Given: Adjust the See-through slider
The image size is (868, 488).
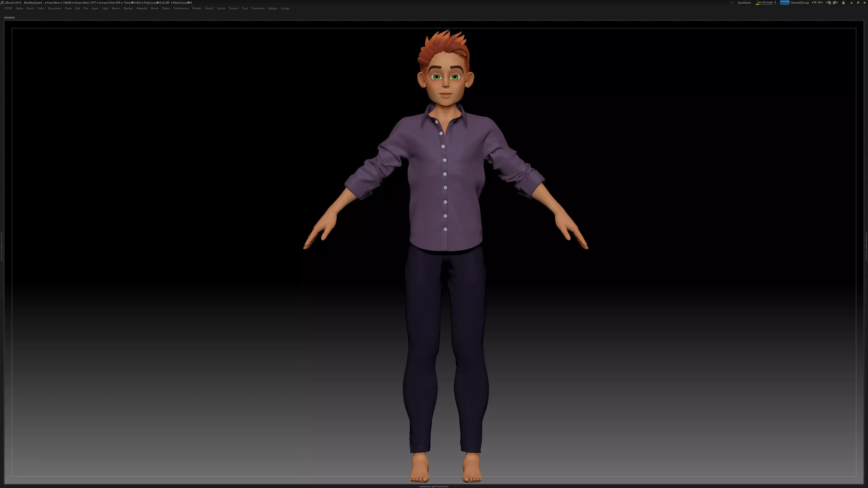Looking at the screenshot, I should tap(766, 3).
